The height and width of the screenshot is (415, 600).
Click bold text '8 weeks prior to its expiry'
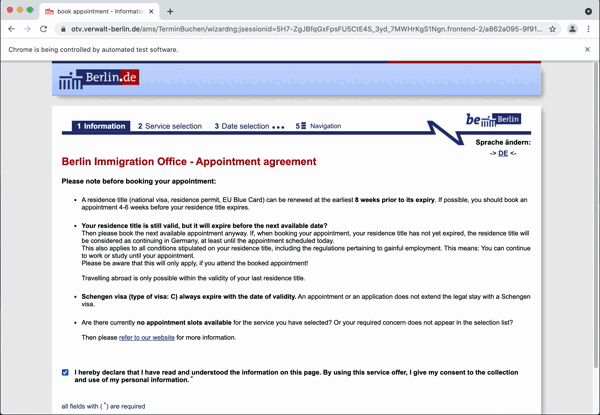395,200
